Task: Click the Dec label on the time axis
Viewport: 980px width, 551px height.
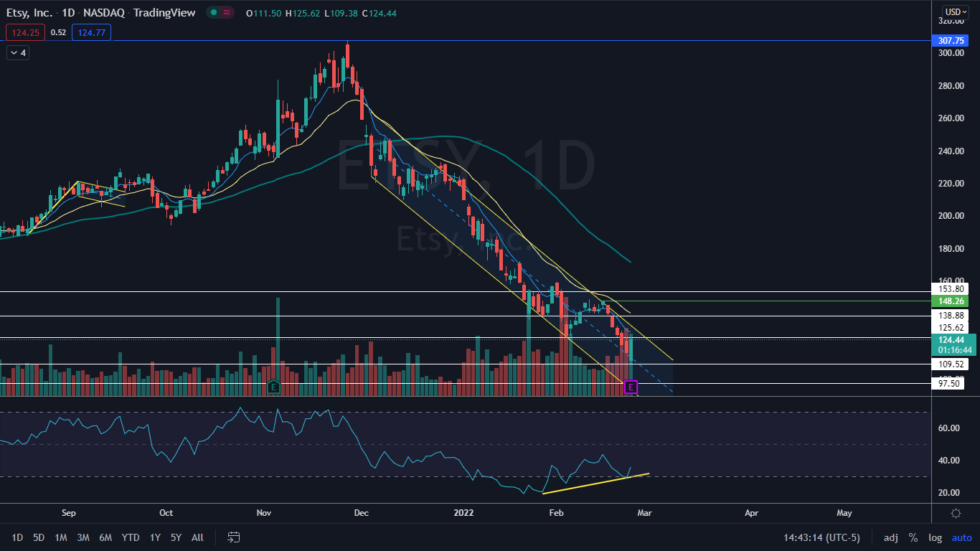Action: tap(361, 513)
